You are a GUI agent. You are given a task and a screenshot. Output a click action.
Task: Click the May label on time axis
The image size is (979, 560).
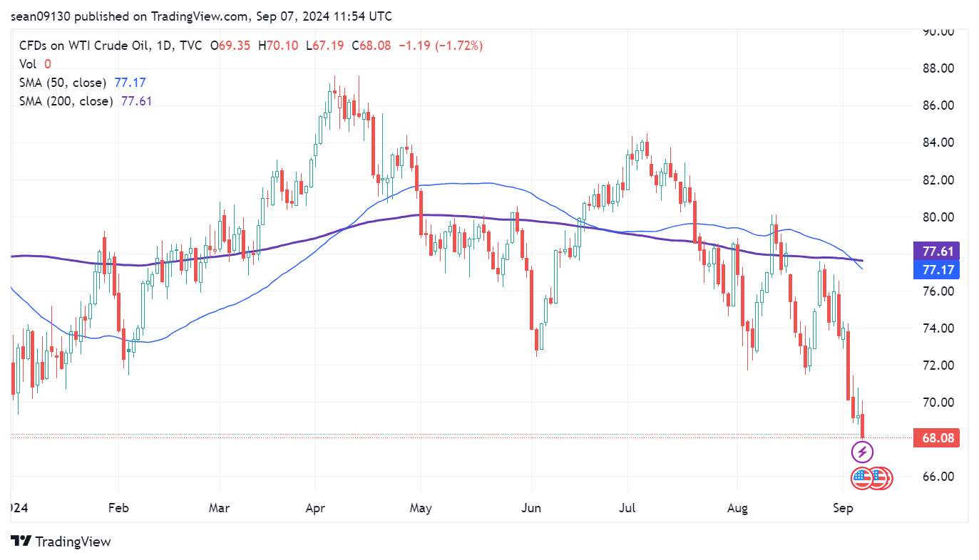click(421, 508)
